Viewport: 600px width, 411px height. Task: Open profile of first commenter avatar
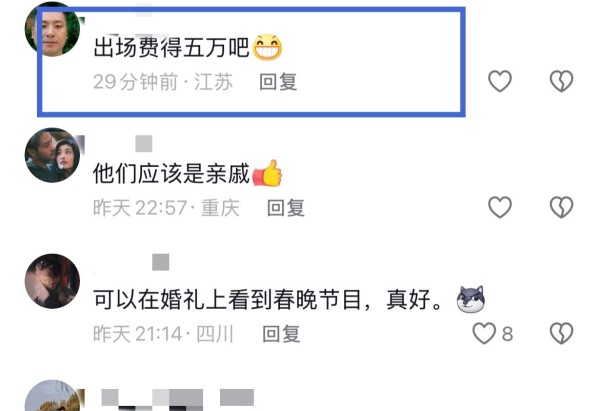click(52, 29)
